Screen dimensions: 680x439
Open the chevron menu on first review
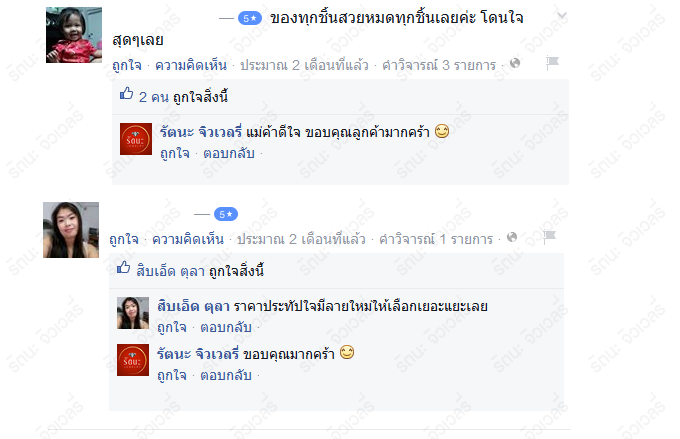562,16
